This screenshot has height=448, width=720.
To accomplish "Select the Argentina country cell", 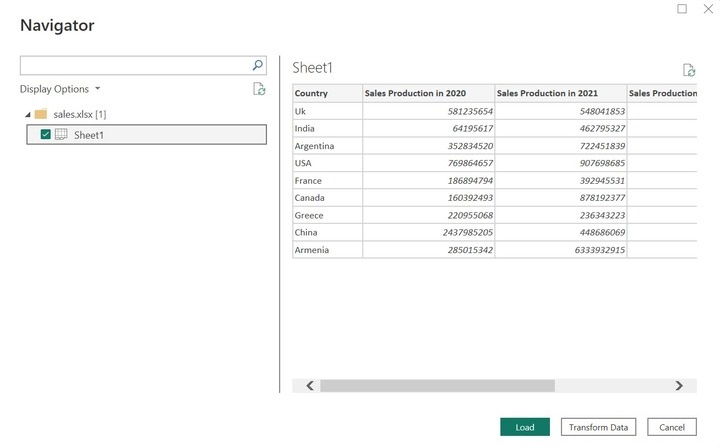I will pyautogui.click(x=327, y=146).
